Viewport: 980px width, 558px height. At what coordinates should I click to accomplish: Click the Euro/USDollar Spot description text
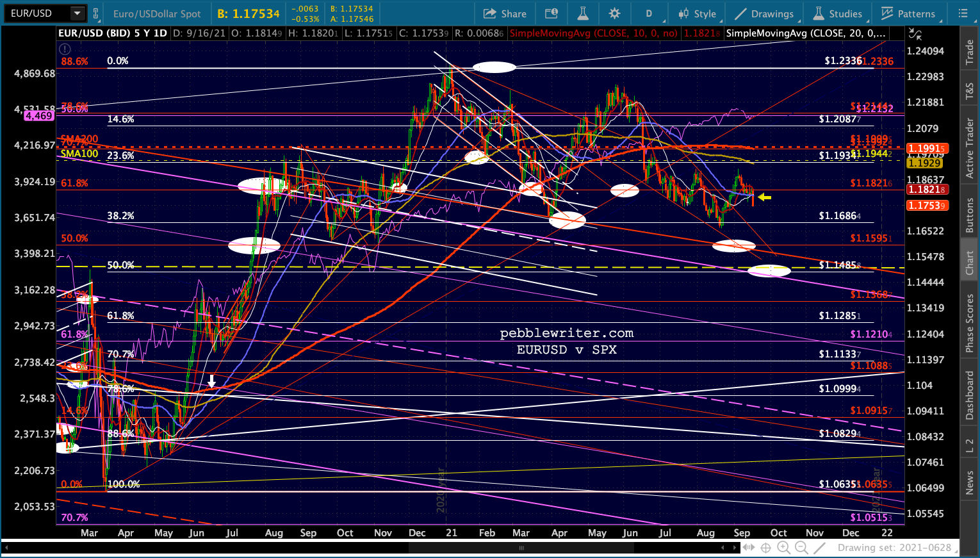coord(157,13)
